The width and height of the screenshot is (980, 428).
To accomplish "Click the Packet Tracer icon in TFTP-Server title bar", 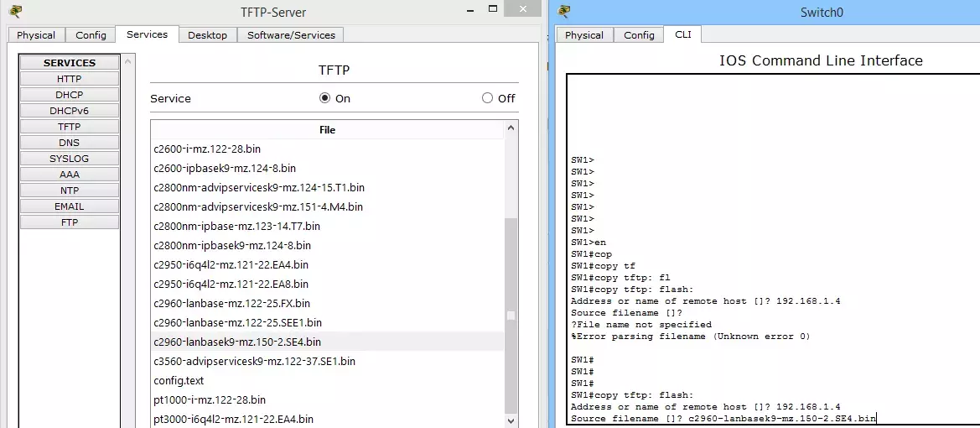I will click(16, 11).
